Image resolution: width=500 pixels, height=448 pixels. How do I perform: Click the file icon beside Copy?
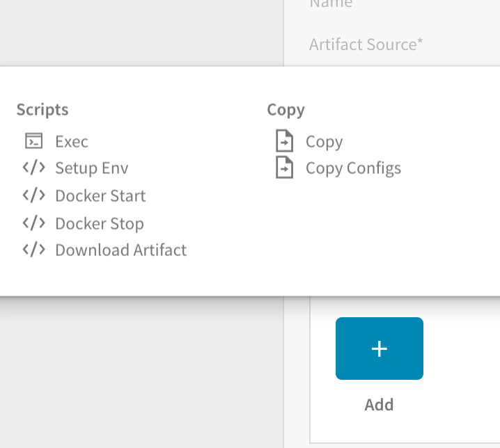click(x=284, y=141)
